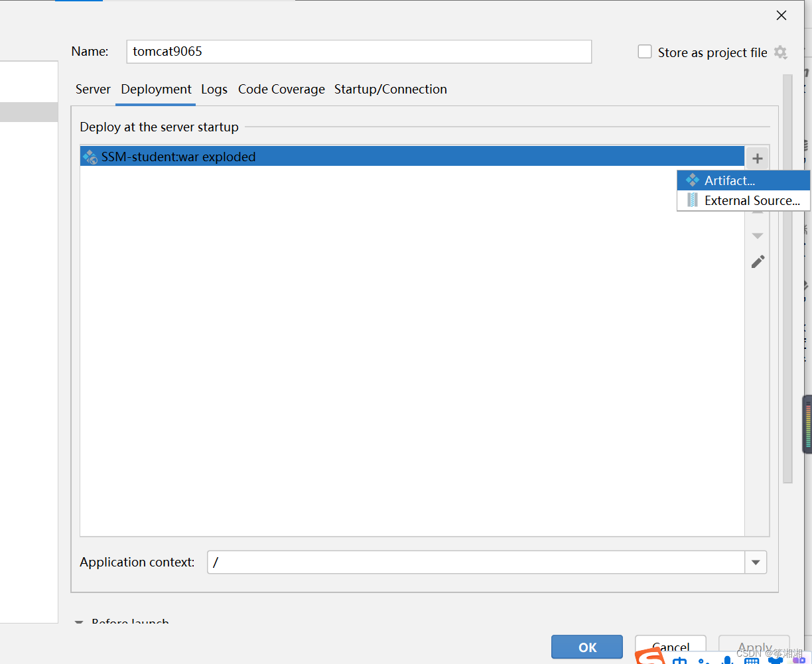The height and width of the screenshot is (664, 812).
Task: Close the dialog with the X button
Action: (x=781, y=15)
